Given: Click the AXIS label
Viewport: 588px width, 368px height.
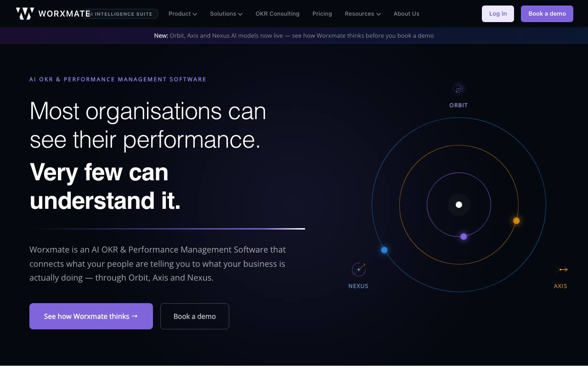Looking at the screenshot, I should 560,286.
